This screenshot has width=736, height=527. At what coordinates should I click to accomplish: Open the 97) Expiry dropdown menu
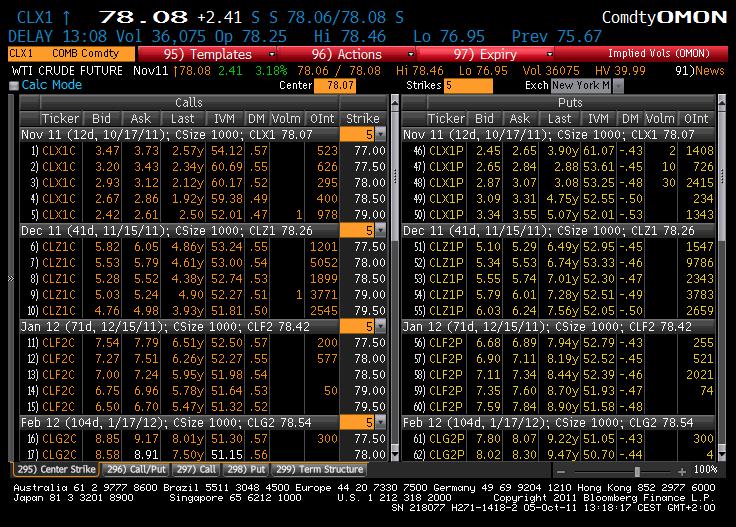pyautogui.click(x=485, y=54)
